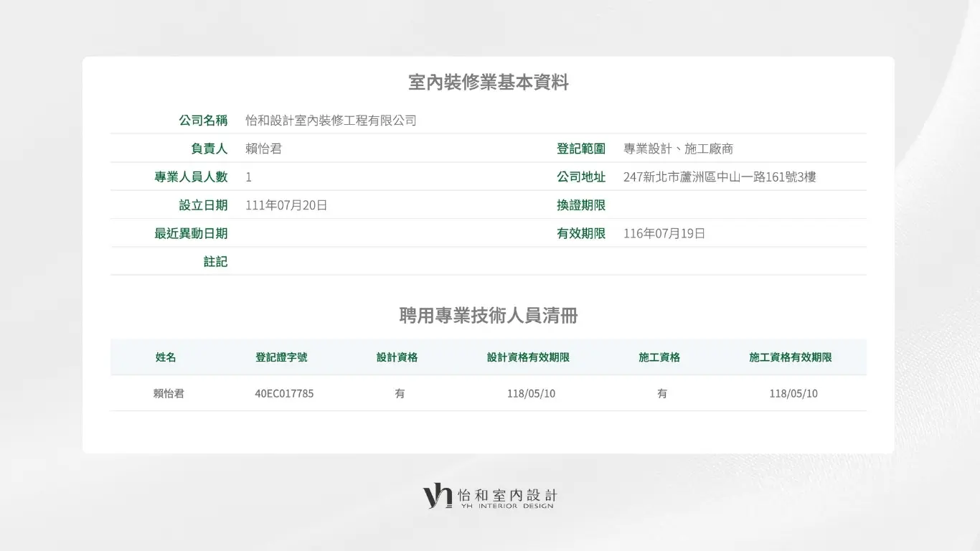Click the 專業設計、施工廠商 value

coord(678,149)
